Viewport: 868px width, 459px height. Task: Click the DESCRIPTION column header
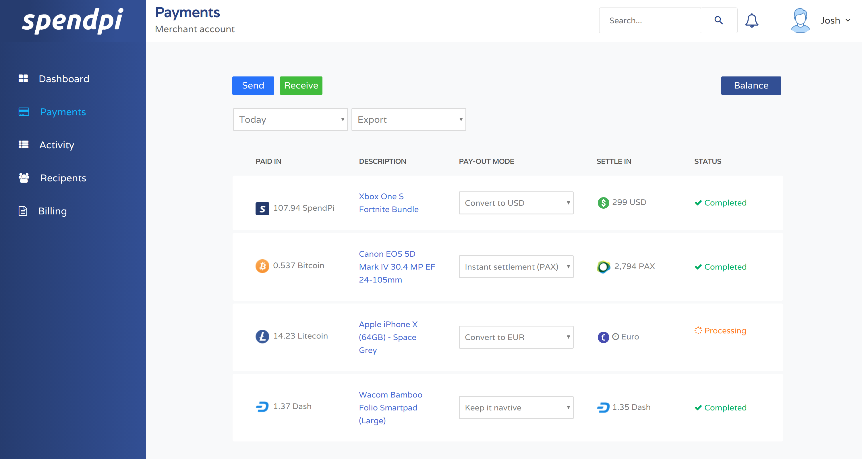tap(382, 161)
